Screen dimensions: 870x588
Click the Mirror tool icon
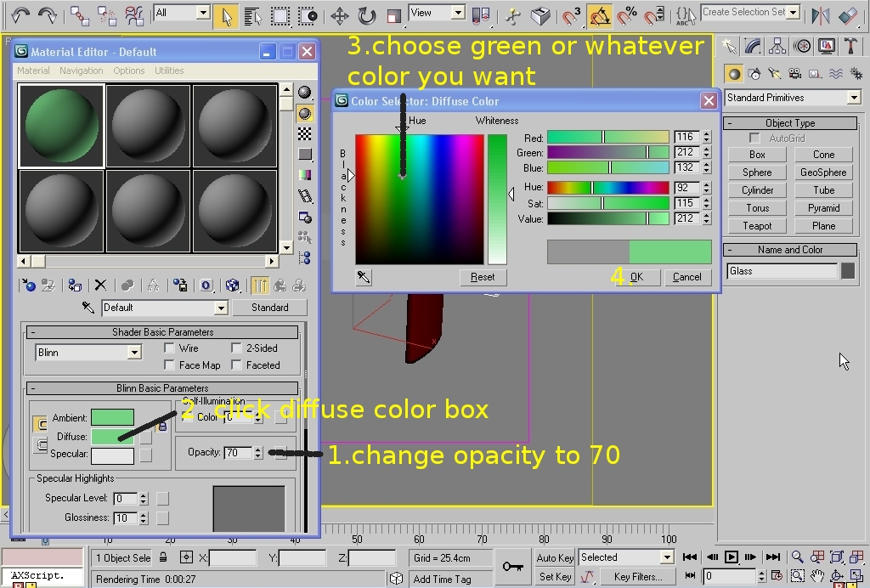(820, 16)
